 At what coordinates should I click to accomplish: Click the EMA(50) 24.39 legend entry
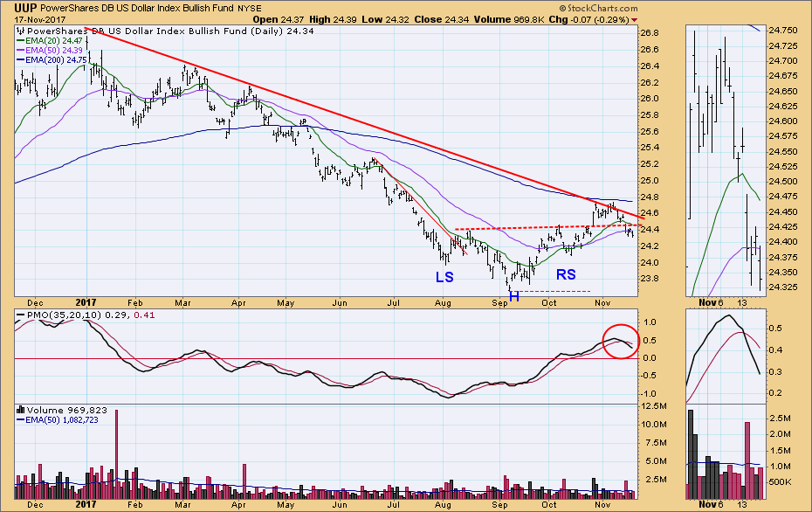click(50, 51)
